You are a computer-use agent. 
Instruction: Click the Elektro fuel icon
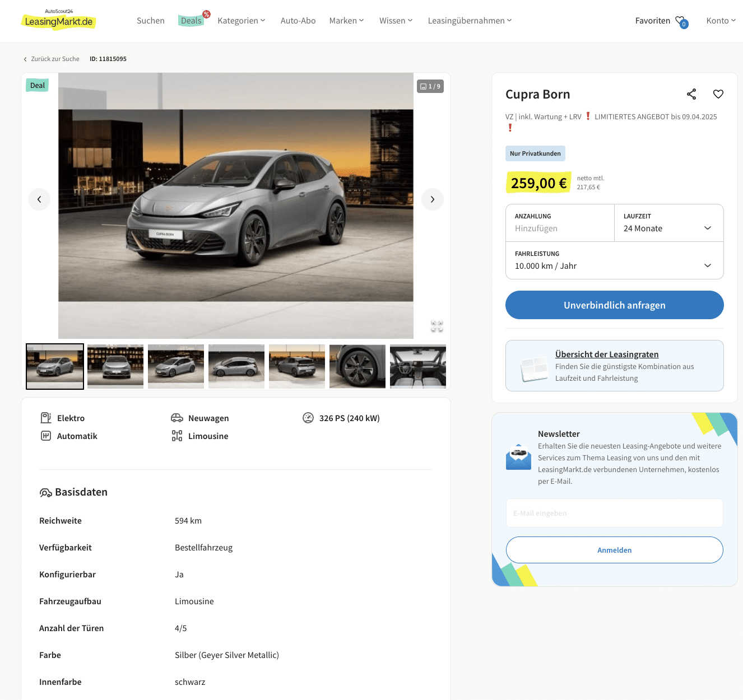coord(46,418)
